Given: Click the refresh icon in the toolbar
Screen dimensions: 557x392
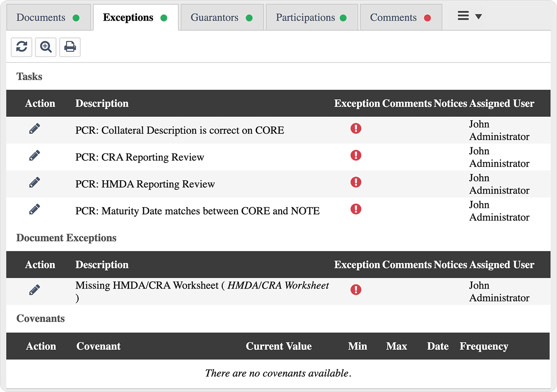Looking at the screenshot, I should coord(22,47).
